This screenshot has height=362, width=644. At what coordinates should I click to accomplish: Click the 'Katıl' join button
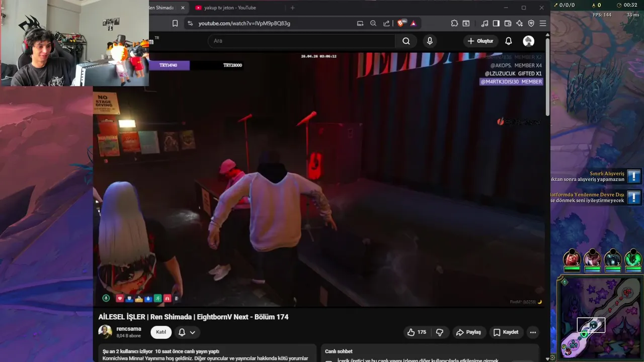pos(161,332)
